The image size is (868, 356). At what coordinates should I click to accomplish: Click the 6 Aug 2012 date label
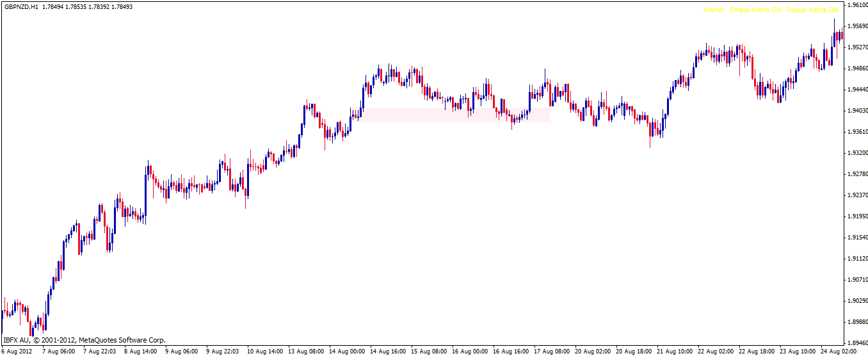point(17,351)
